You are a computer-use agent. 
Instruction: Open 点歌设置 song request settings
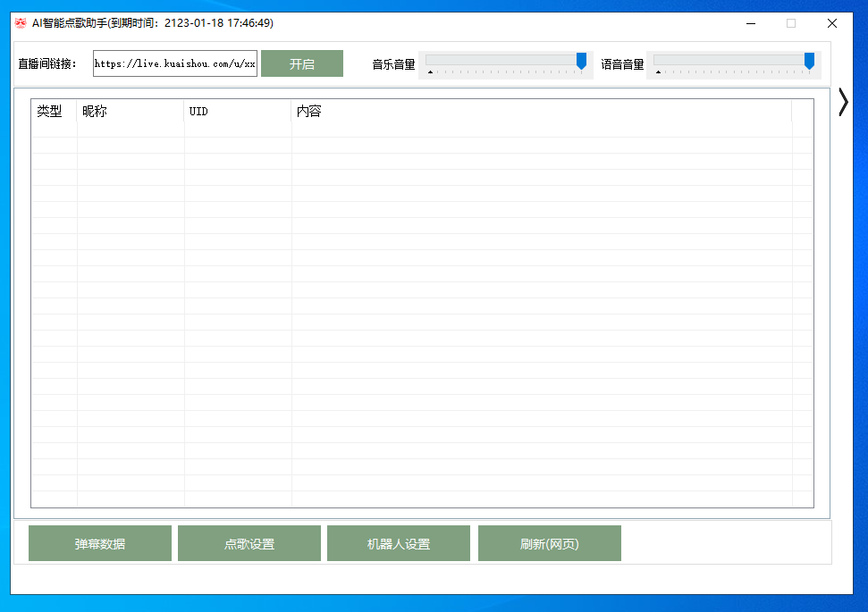pyautogui.click(x=249, y=544)
